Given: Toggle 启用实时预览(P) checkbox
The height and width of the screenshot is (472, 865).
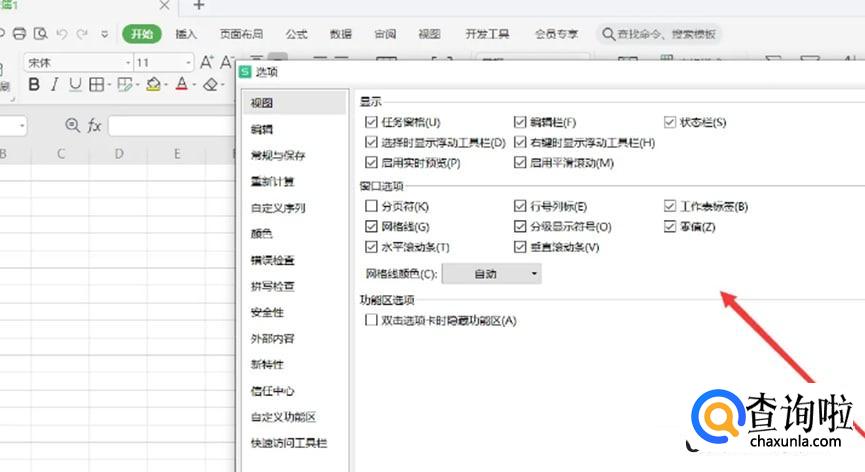Looking at the screenshot, I should pos(371,163).
